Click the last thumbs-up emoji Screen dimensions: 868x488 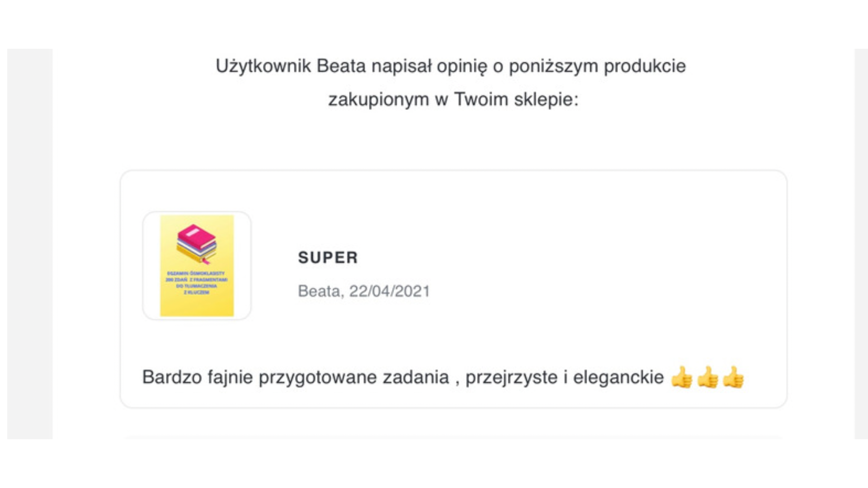point(733,377)
